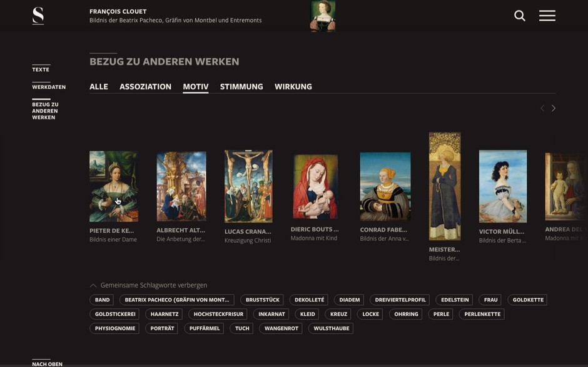Click the TUCH keyword tag
This screenshot has height=367, width=588.
pos(242,328)
